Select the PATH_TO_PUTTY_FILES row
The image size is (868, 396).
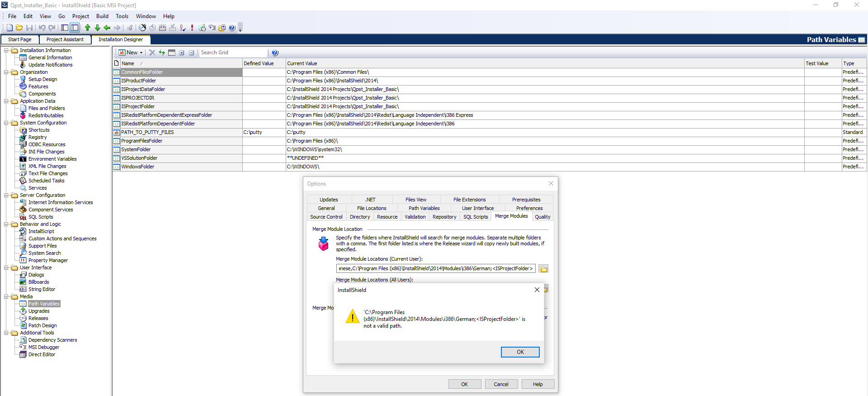point(490,132)
